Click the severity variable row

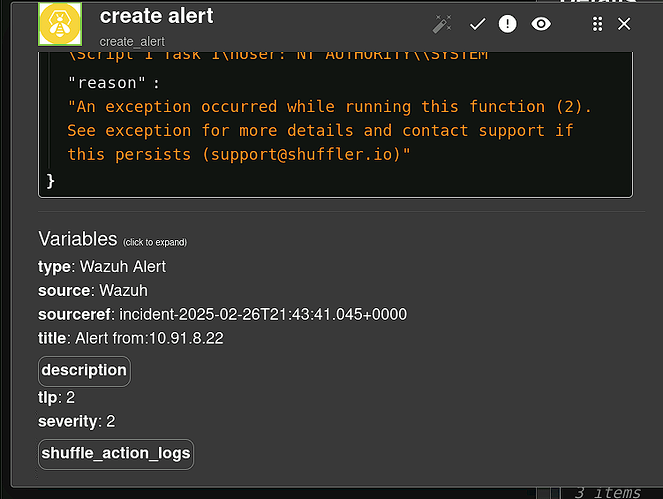coord(76,421)
